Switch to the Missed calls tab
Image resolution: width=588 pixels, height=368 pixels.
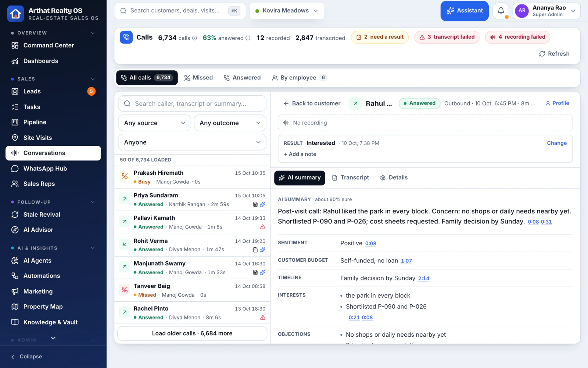point(198,78)
